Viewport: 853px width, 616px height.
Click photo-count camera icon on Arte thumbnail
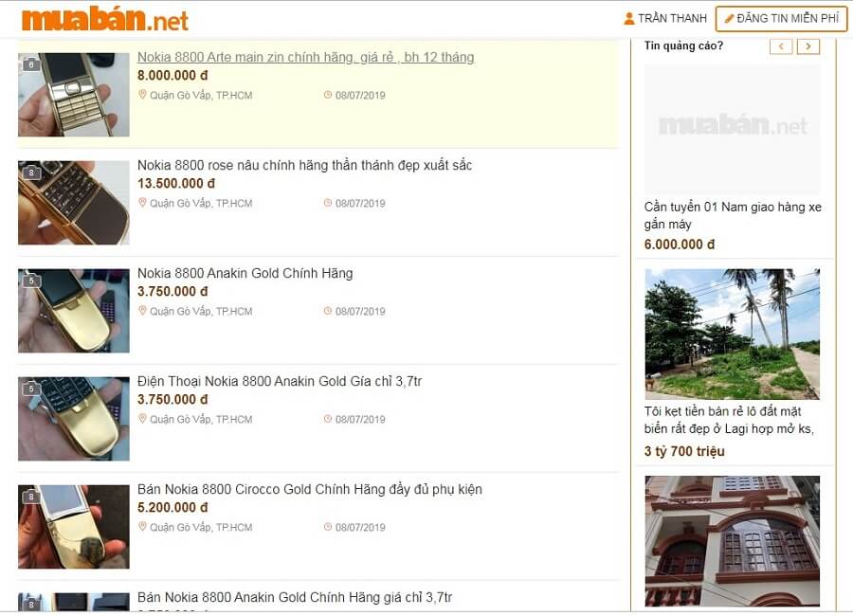click(31, 63)
